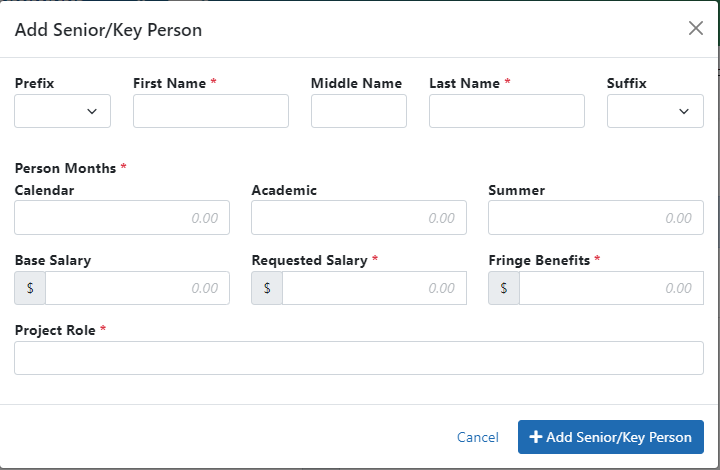Viewport: 720px width, 470px height.
Task: Click the Prefix dropdown chevron arrow
Action: click(92, 111)
